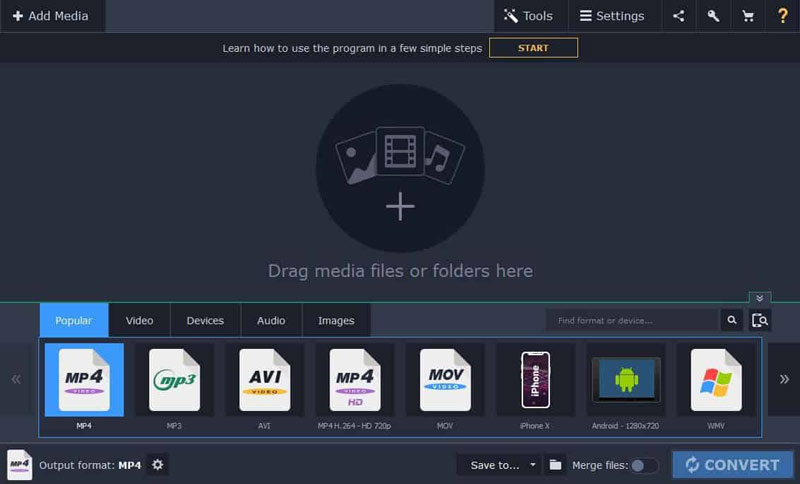Screen dimensions: 800x484
Task: Switch to the Devices tab
Action: [205, 320]
